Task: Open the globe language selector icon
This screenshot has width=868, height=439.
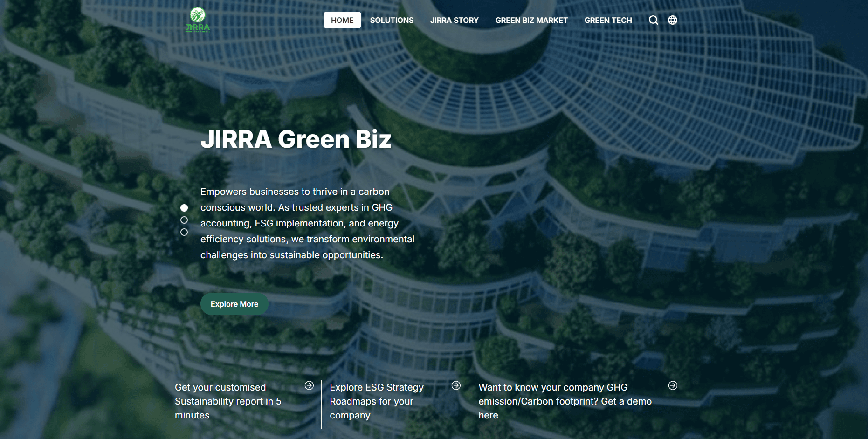Action: tap(673, 20)
